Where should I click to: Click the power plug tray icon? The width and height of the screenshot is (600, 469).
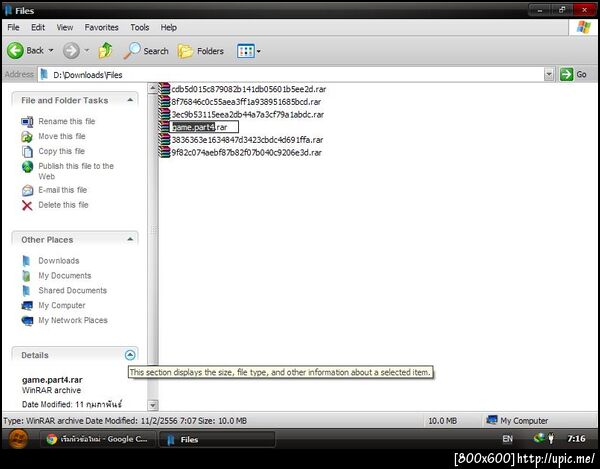[x=551, y=438]
